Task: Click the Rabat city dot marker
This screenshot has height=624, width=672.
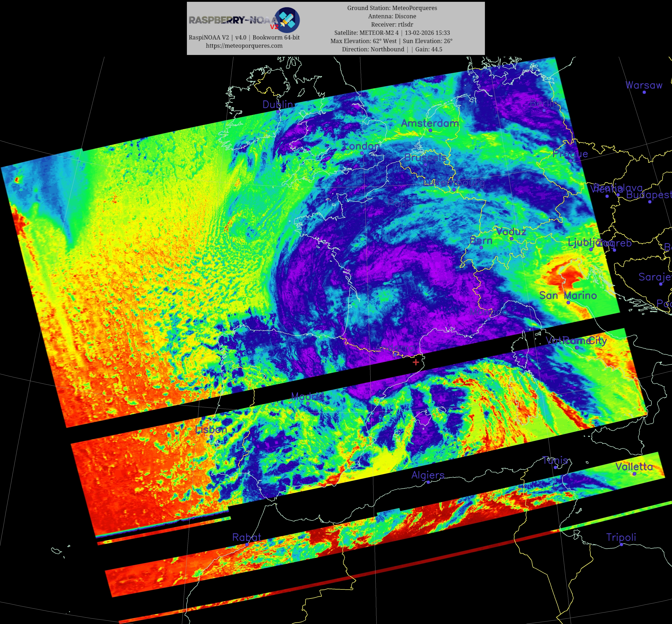Action: (247, 544)
